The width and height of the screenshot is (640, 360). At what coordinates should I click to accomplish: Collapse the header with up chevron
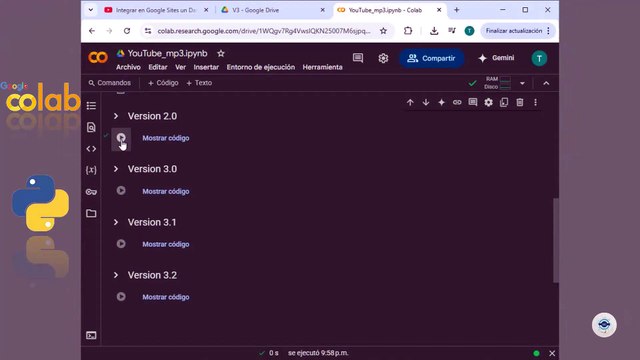pyautogui.click(x=546, y=83)
